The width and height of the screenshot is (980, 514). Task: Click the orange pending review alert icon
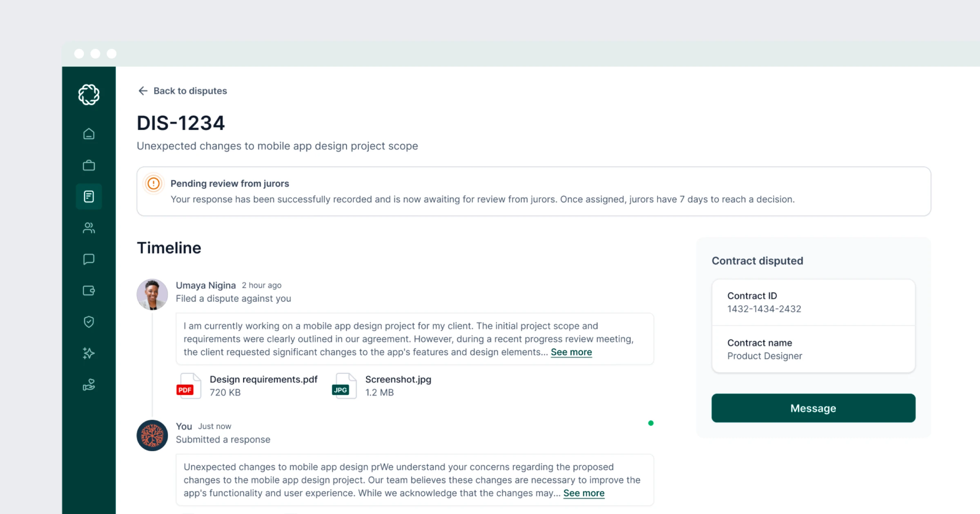coord(154,184)
